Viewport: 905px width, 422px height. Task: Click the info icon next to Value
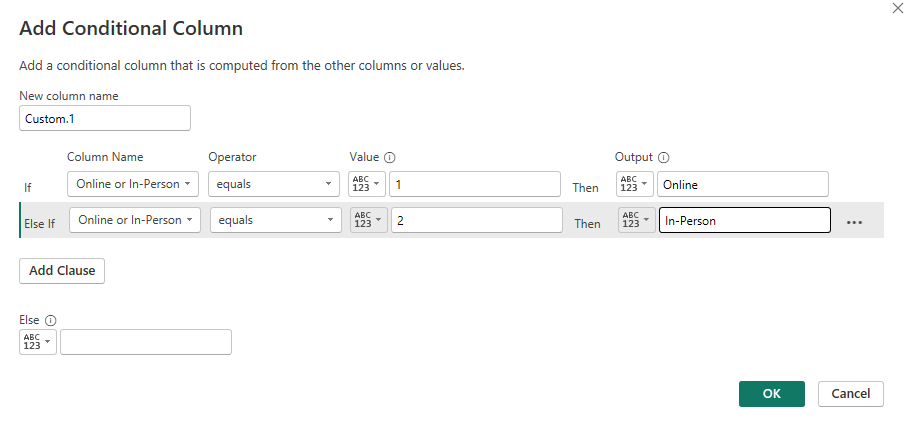390,157
